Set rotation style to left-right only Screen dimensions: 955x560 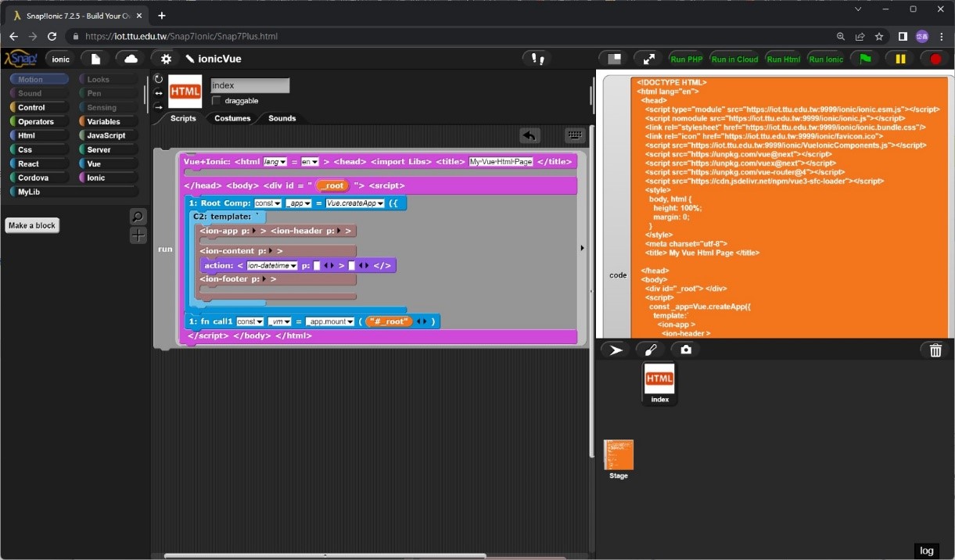(x=159, y=93)
